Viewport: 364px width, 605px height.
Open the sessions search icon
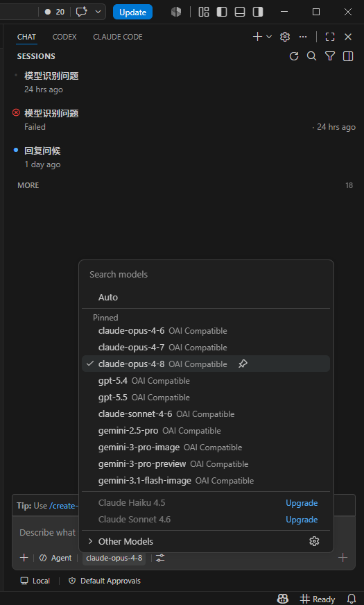point(311,56)
